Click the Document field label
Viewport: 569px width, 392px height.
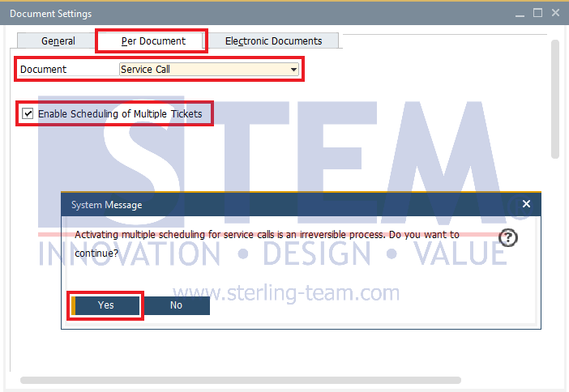tap(44, 70)
